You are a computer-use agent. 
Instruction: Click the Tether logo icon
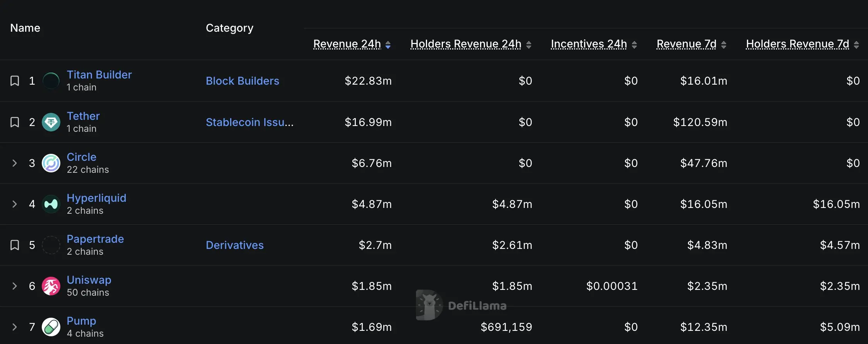click(51, 122)
